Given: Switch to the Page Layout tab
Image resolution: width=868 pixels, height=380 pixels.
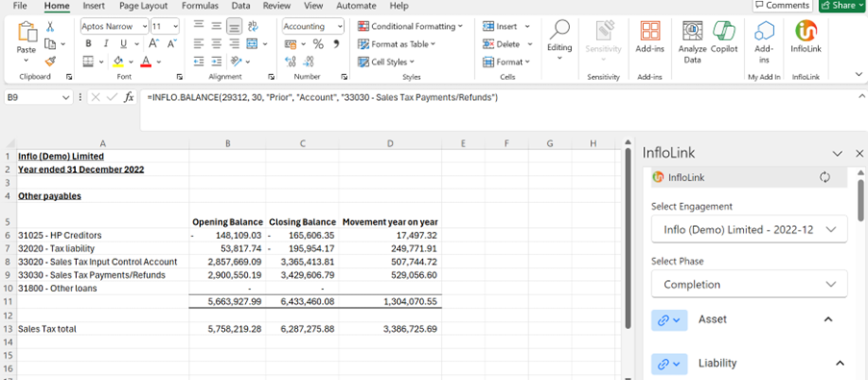Looking at the screenshot, I should tap(143, 6).
